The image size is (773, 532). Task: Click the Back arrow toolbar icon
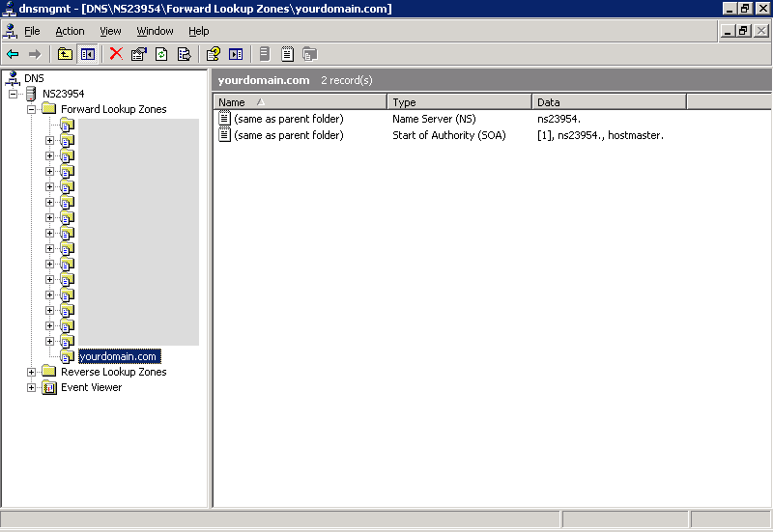(x=13, y=54)
